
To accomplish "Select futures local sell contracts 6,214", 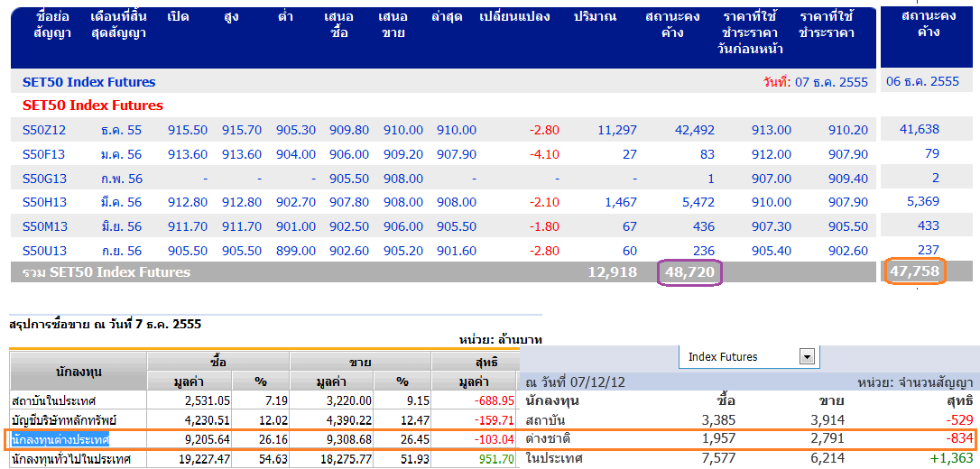I will (x=827, y=460).
